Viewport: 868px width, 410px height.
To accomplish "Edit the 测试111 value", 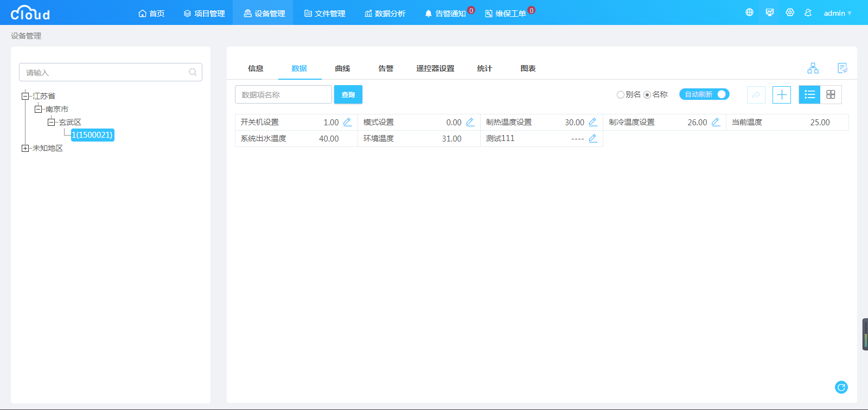I will 593,138.
